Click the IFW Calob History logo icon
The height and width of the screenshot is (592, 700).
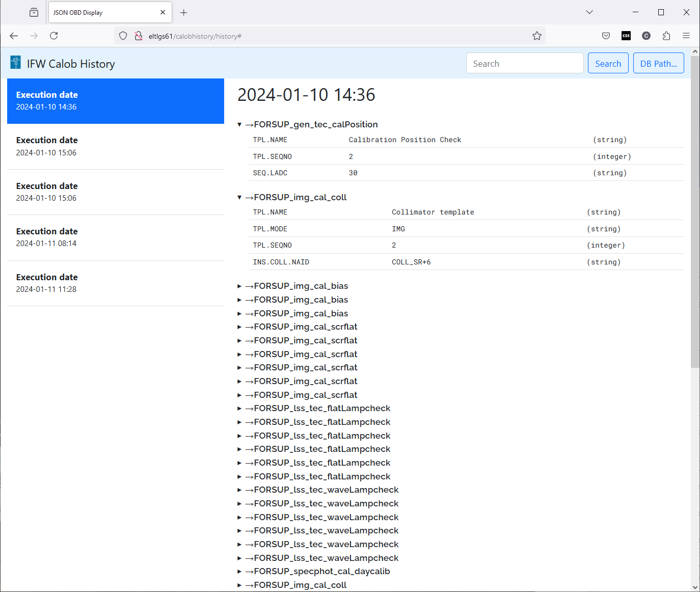coord(16,63)
